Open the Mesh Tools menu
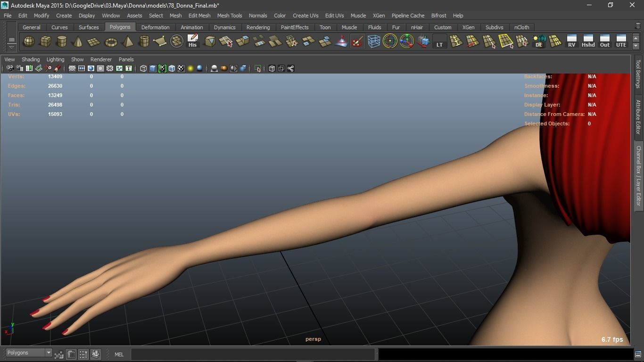644x362 pixels. point(230,16)
